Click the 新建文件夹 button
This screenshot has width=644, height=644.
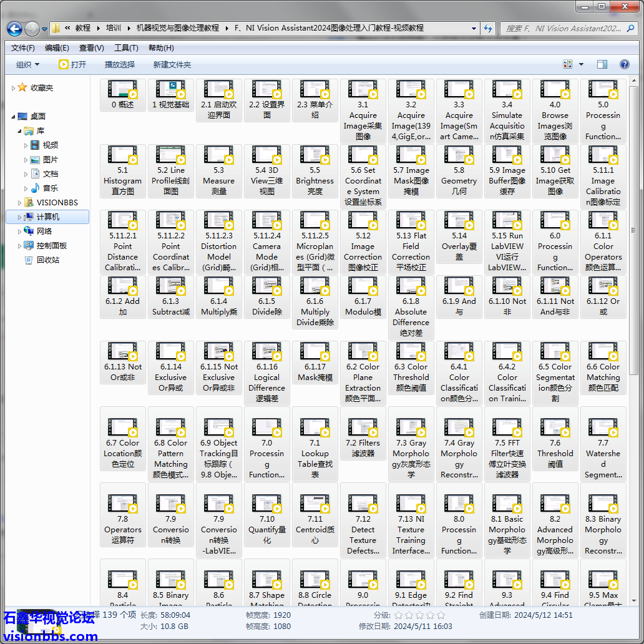[x=172, y=64]
